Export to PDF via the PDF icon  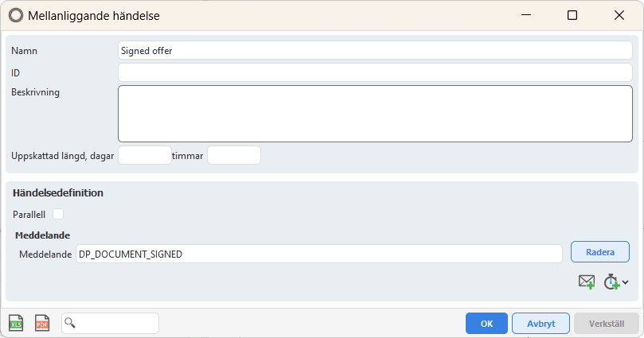pyautogui.click(x=42, y=323)
